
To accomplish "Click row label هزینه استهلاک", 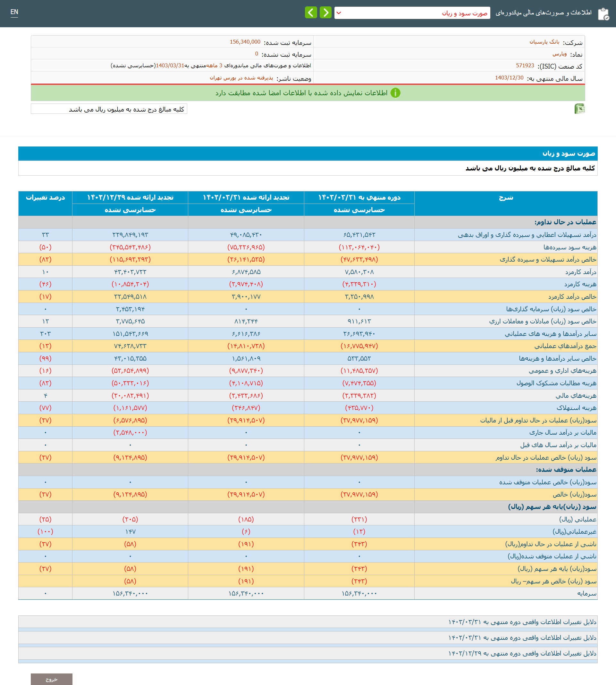I will tap(577, 408).
